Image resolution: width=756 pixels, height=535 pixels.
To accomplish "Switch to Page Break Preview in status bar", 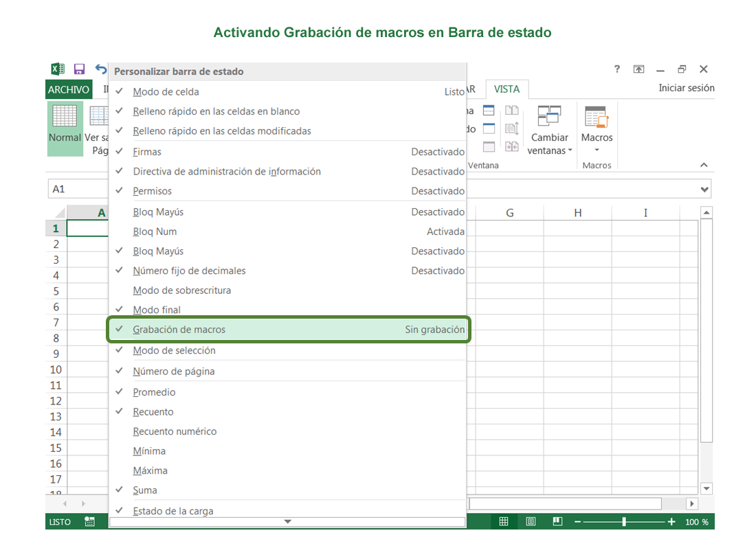I will (557, 521).
